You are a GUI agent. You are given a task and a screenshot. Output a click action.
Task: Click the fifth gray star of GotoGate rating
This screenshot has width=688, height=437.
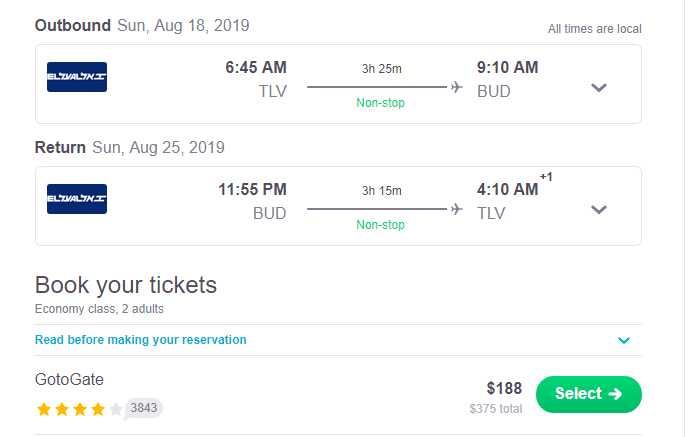pyautogui.click(x=116, y=409)
